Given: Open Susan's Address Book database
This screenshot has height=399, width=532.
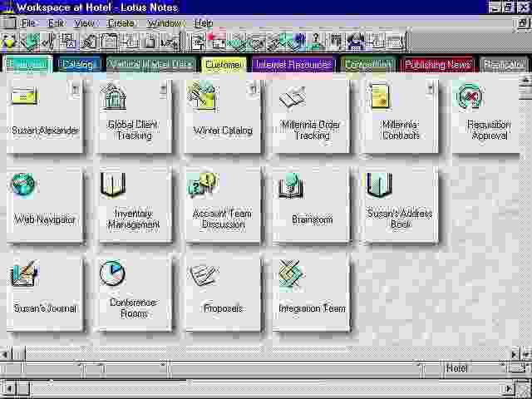Looking at the screenshot, I should 401,205.
